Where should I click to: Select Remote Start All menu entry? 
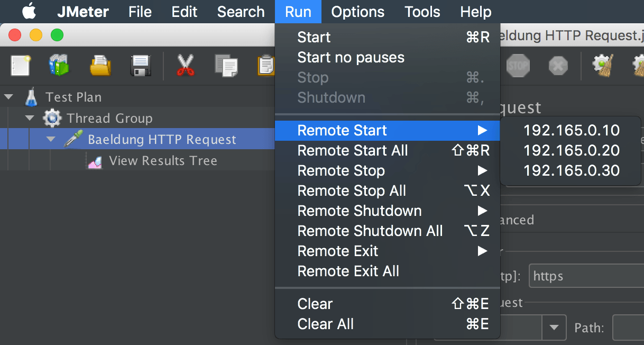353,150
